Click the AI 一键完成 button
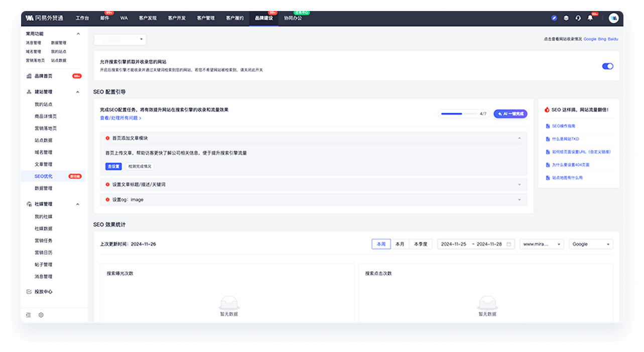This screenshot has width=644, height=352. click(x=510, y=114)
